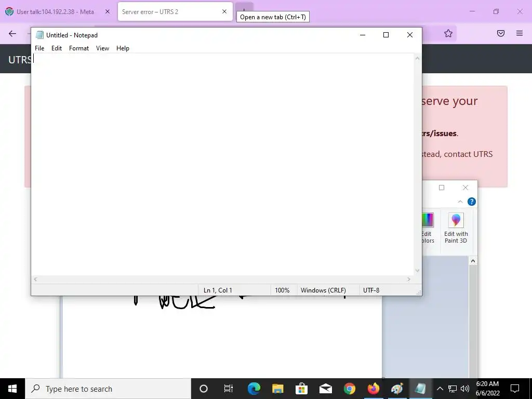
Task: Open the network status tray icon
Action: 453,389
